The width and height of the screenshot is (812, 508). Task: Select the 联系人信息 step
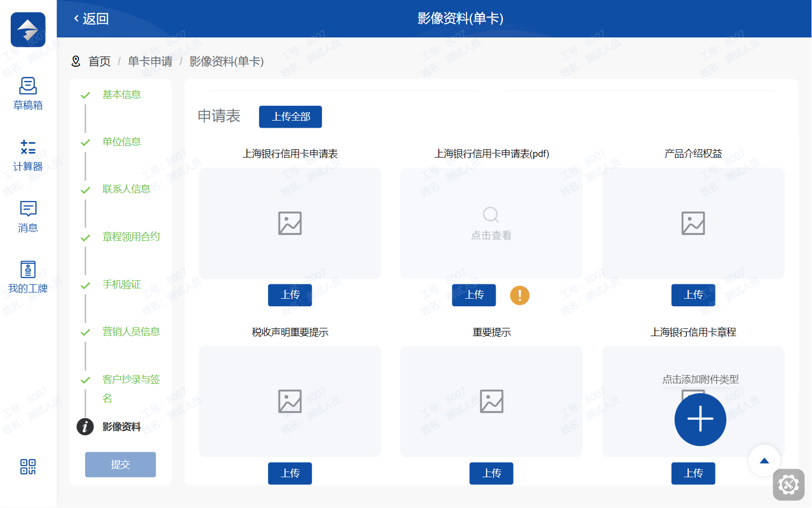(x=126, y=189)
